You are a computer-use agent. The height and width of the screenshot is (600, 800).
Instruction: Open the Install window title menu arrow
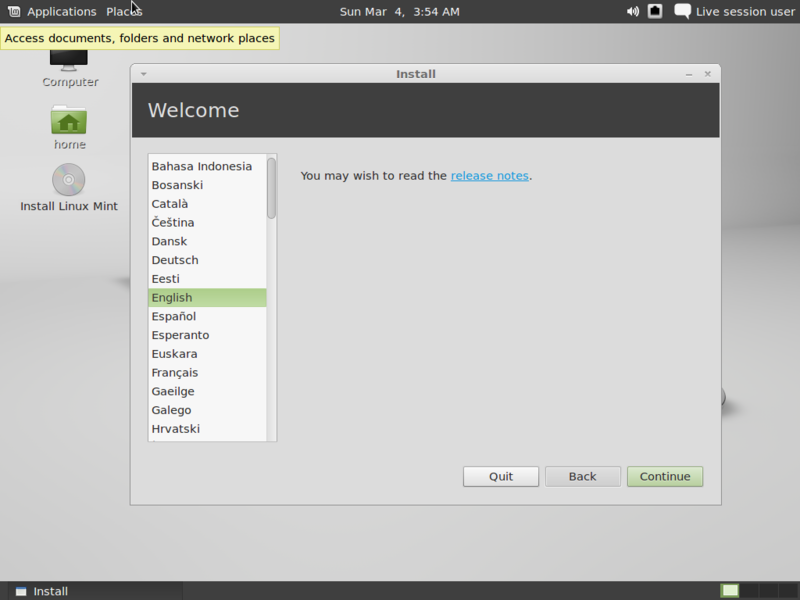(144, 74)
